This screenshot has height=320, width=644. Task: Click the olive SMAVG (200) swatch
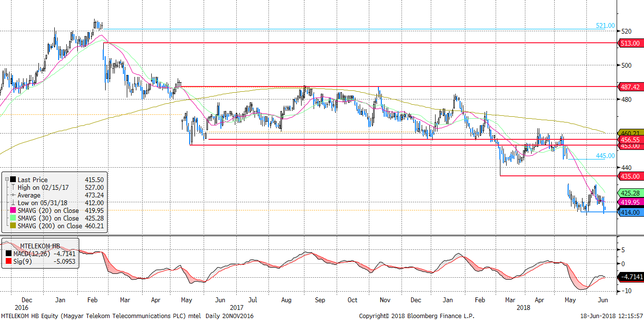point(13,226)
